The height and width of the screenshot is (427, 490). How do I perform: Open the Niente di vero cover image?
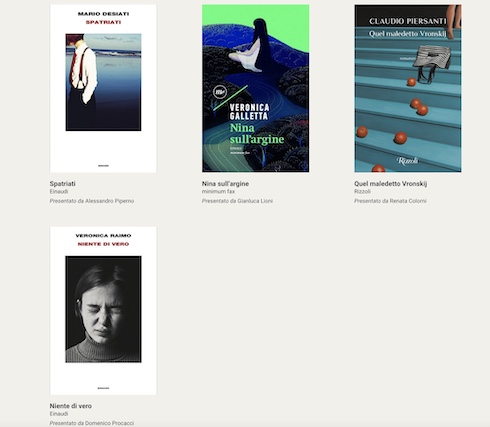(x=103, y=311)
